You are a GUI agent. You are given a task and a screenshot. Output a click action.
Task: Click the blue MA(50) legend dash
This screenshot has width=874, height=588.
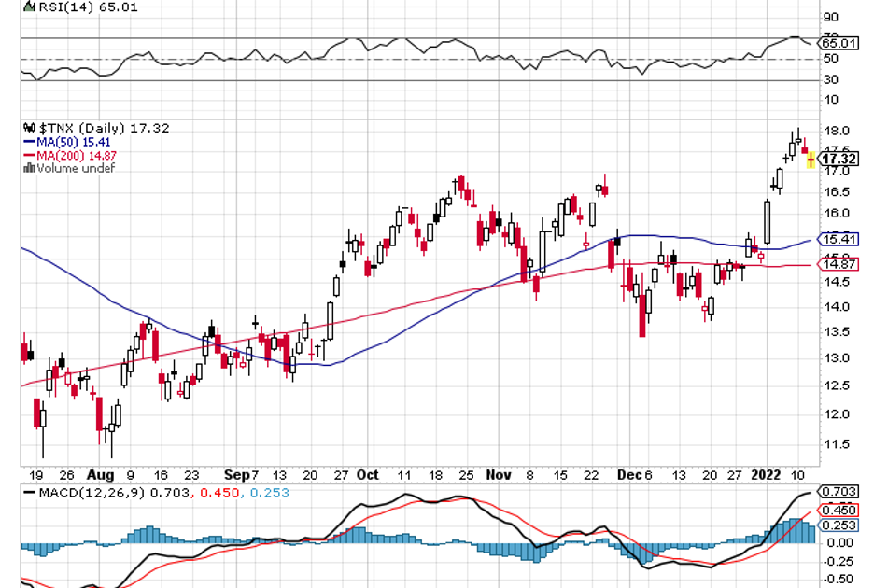(28, 142)
